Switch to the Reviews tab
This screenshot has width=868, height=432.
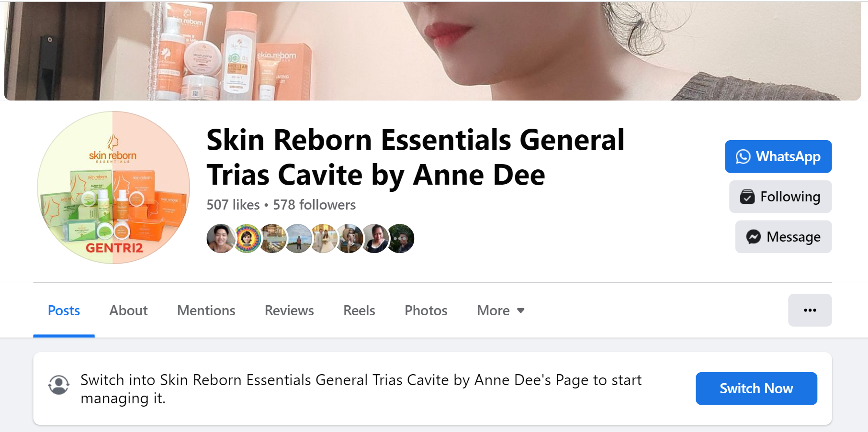pyautogui.click(x=289, y=310)
